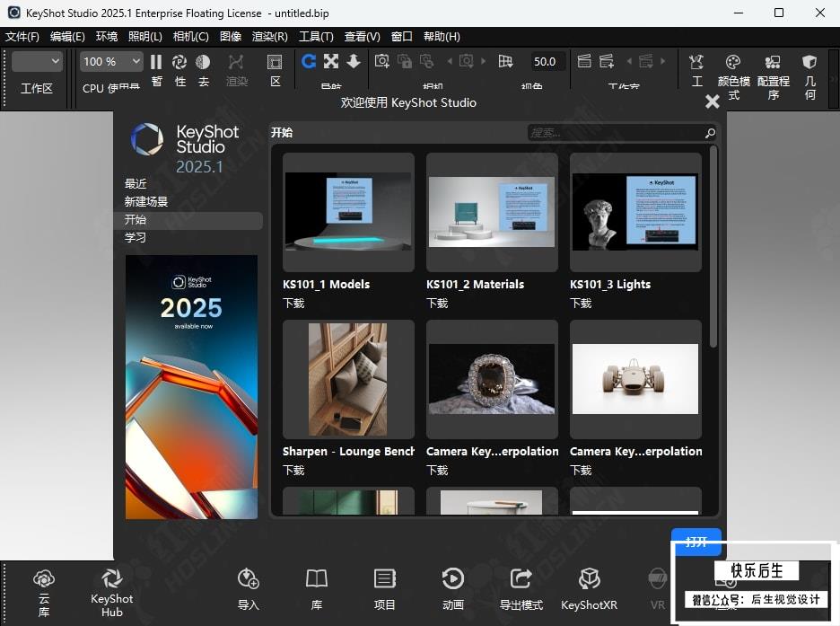Viewport: 840px width, 626px height.
Task: Switch to the 新建场景 tab
Action: (146, 201)
